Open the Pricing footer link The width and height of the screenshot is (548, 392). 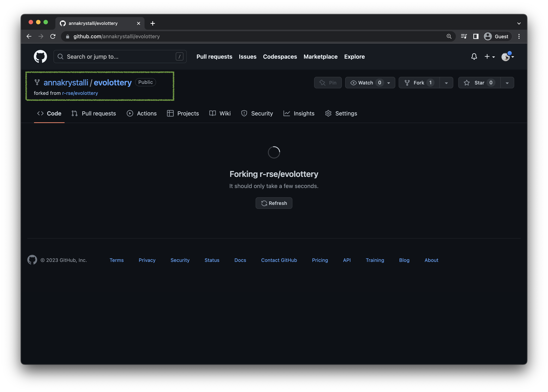pos(320,260)
